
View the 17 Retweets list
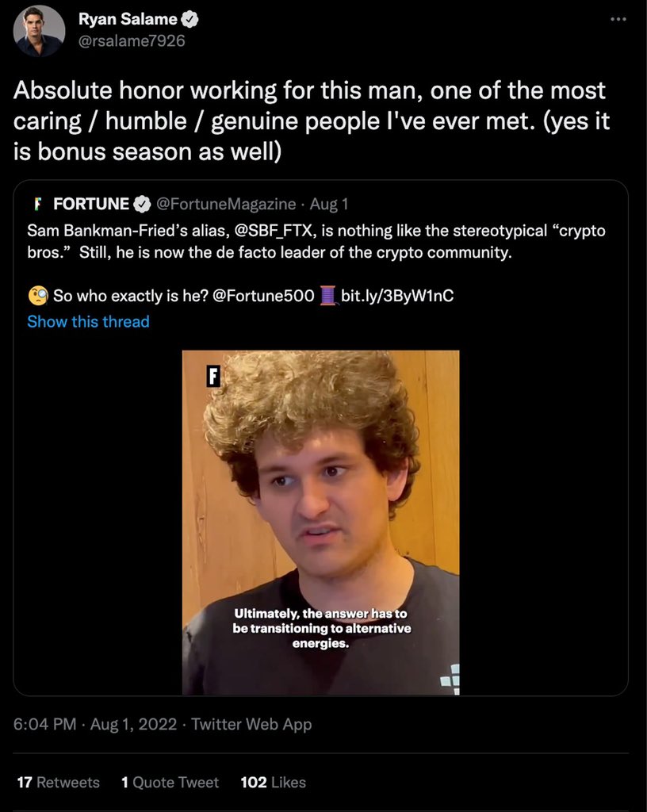[x=59, y=782]
